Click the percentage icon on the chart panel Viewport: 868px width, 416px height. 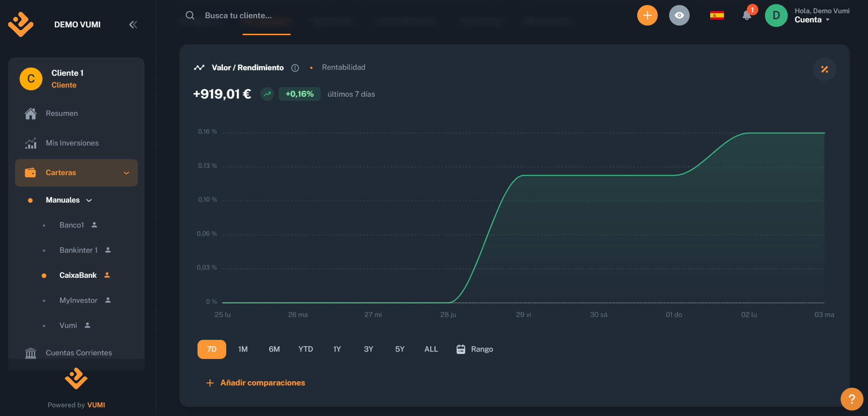tap(825, 69)
